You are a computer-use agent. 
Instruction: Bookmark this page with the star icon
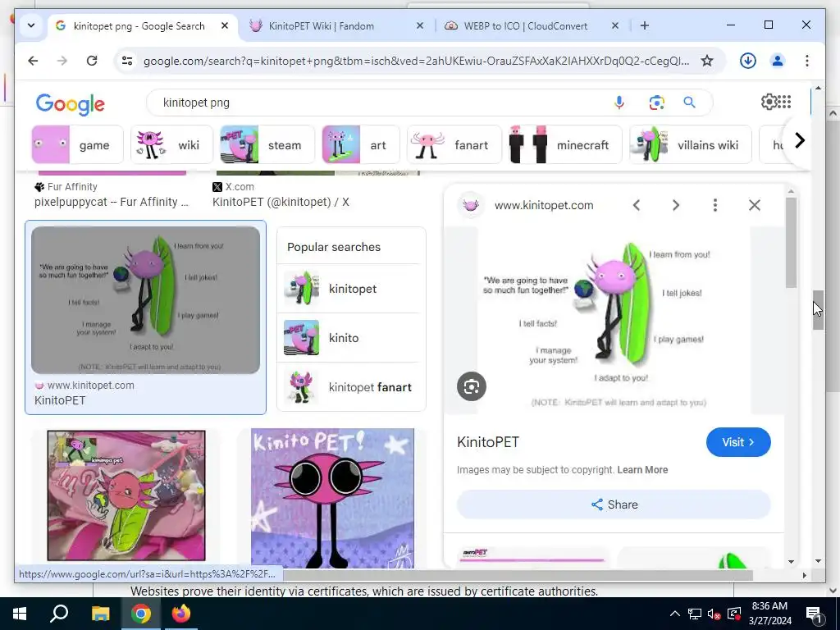pyautogui.click(x=707, y=61)
